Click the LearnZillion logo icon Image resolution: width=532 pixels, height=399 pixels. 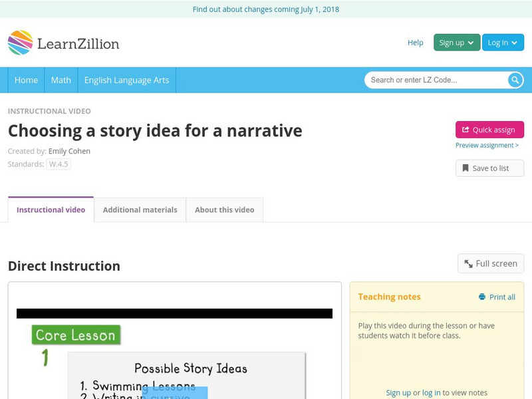[20, 43]
